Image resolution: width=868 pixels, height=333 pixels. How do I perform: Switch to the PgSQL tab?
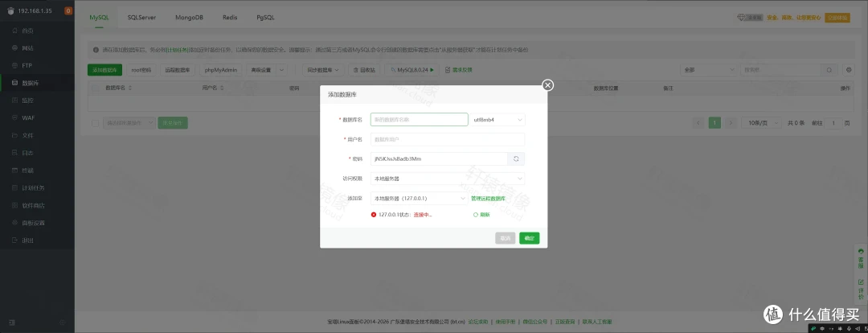[x=265, y=17]
